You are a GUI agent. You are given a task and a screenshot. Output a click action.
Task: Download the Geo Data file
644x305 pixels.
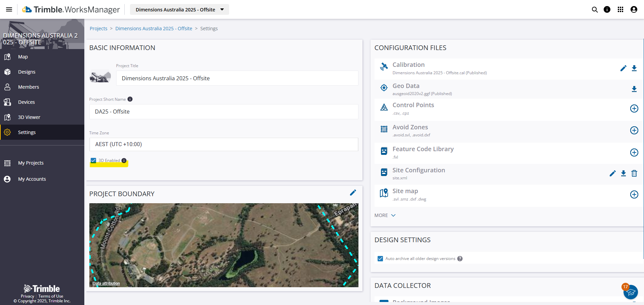[634, 89]
